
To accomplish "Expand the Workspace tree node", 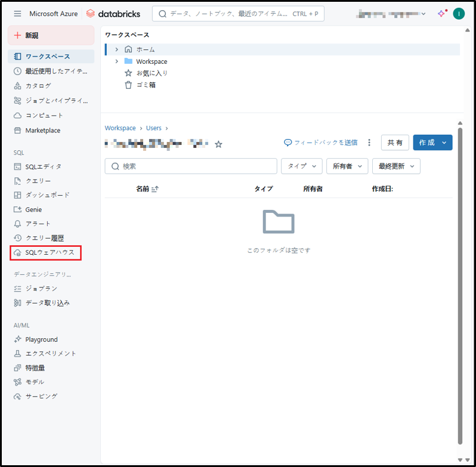I will coord(116,61).
